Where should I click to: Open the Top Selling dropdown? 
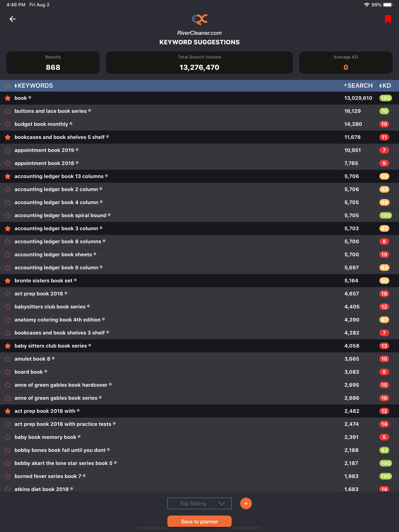(199, 504)
